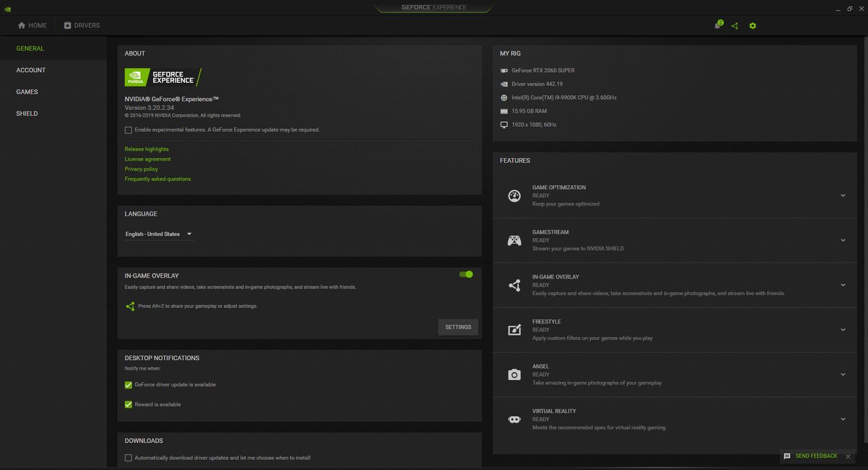Click the Home house icon
This screenshot has width=868, height=470.
(22, 25)
